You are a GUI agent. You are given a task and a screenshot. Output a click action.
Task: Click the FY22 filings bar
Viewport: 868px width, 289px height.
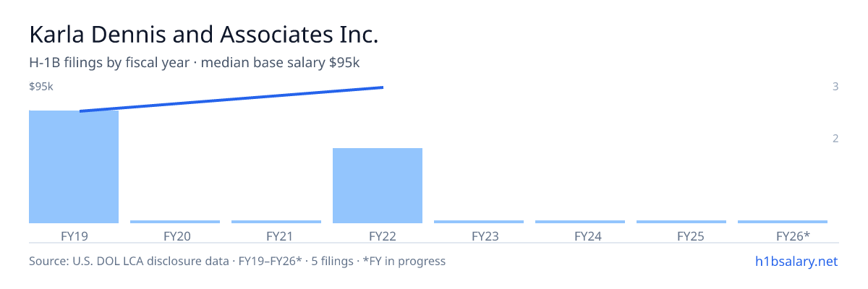click(x=378, y=186)
